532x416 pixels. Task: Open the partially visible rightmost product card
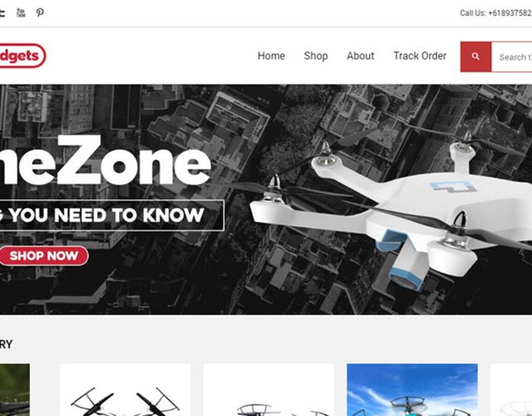click(x=511, y=390)
